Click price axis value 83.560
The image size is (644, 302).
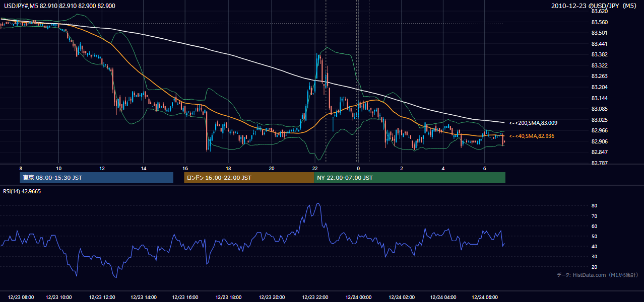click(x=599, y=22)
